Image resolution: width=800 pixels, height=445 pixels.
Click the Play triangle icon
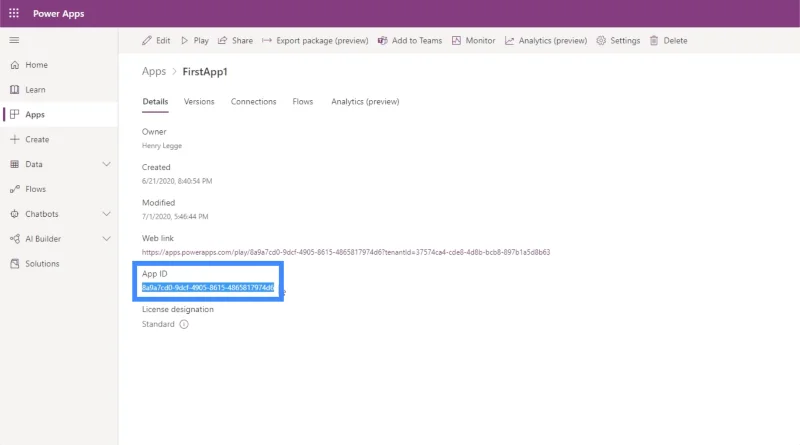click(184, 40)
